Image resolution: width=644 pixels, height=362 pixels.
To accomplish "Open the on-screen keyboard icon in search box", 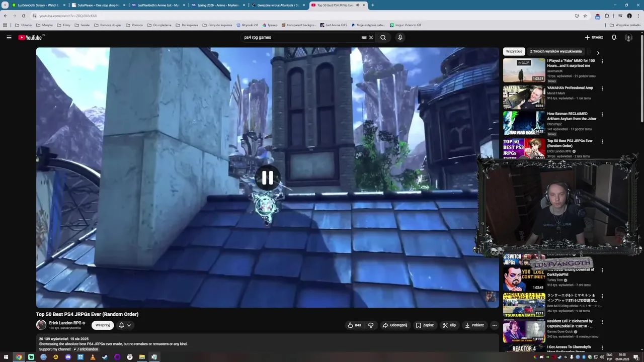I will (364, 37).
